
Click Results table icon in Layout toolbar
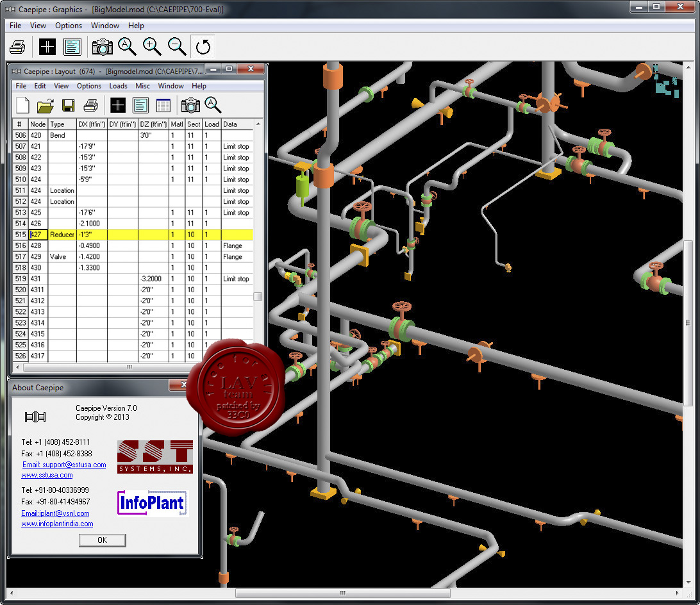pyautogui.click(x=163, y=105)
